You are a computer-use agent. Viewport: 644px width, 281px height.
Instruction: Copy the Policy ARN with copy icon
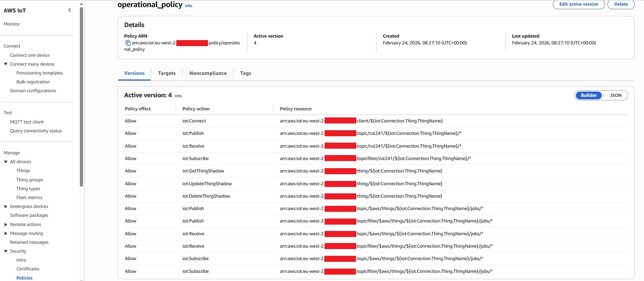[128, 43]
